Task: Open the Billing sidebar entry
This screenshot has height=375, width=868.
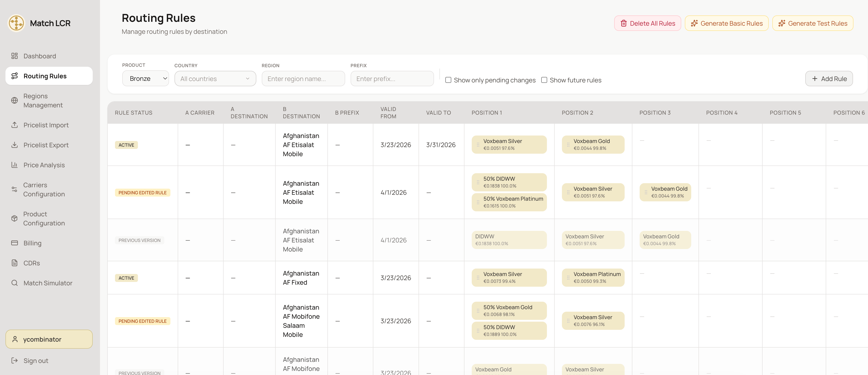Action: pos(49,243)
